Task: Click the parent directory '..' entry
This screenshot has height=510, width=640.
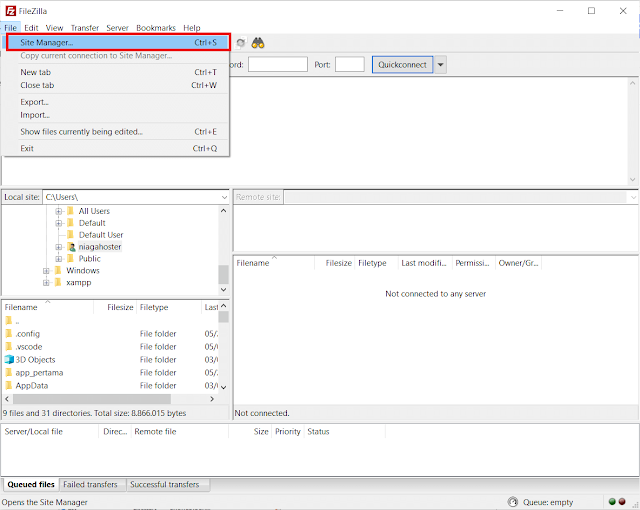Action: (110, 321)
